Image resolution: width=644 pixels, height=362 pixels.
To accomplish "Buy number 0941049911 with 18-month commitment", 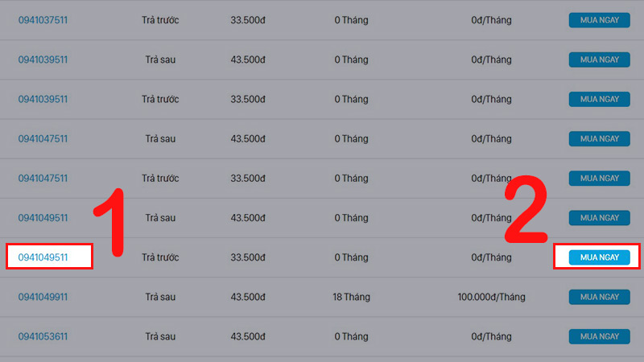I will pyautogui.click(x=599, y=297).
